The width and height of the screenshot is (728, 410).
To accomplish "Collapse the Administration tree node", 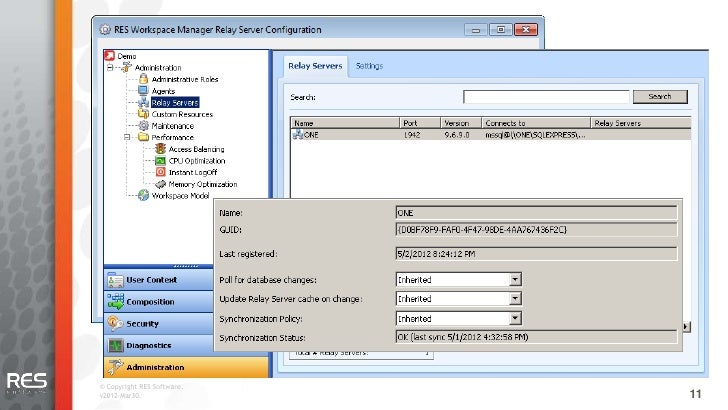I will tap(108, 67).
